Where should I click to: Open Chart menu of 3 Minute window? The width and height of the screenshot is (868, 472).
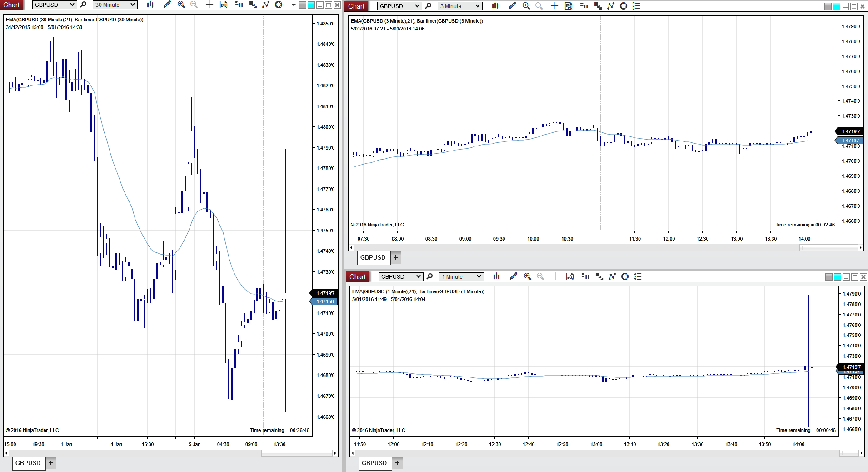click(356, 6)
